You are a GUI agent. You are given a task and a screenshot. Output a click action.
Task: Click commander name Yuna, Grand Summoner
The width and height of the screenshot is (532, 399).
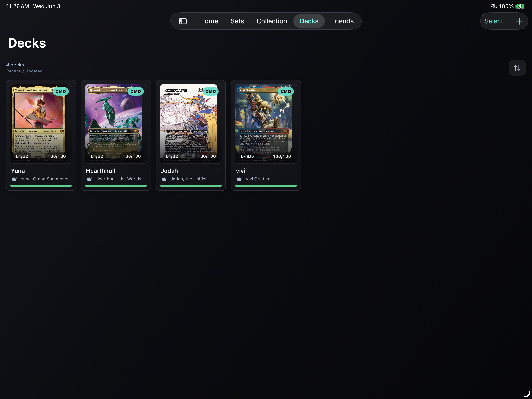click(x=45, y=179)
